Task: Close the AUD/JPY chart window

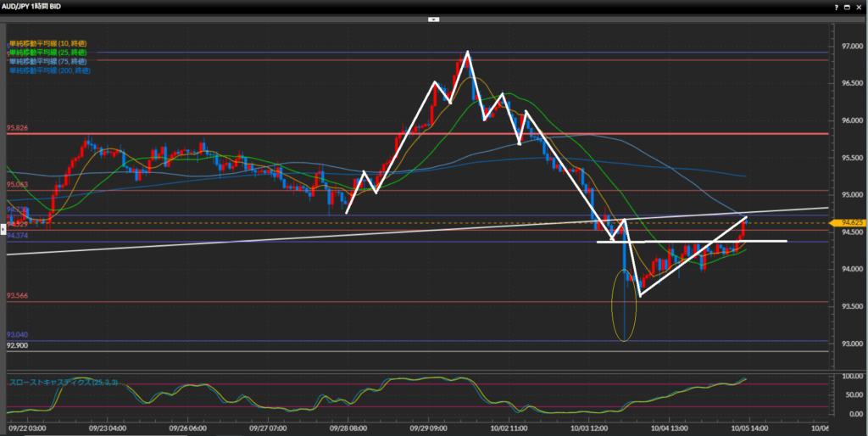Action: tap(858, 6)
